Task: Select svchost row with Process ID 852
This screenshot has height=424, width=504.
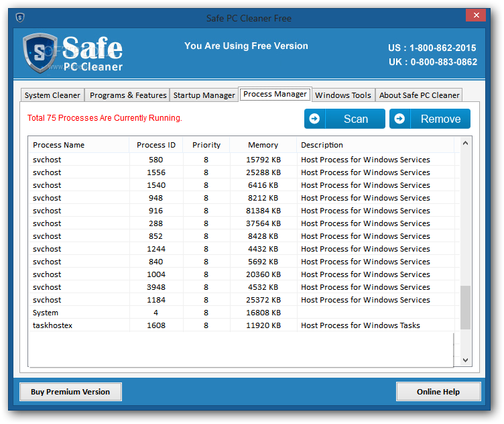Action: point(244,236)
